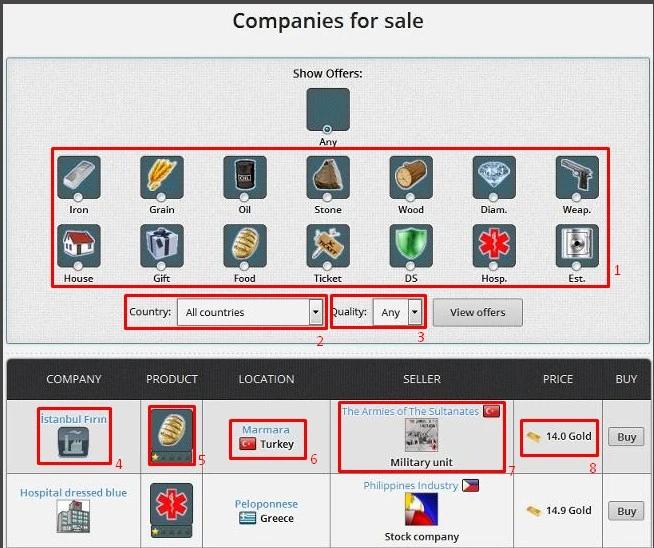Screen dimensions: 654x548
Task: Click the View offers button
Action: 477,312
